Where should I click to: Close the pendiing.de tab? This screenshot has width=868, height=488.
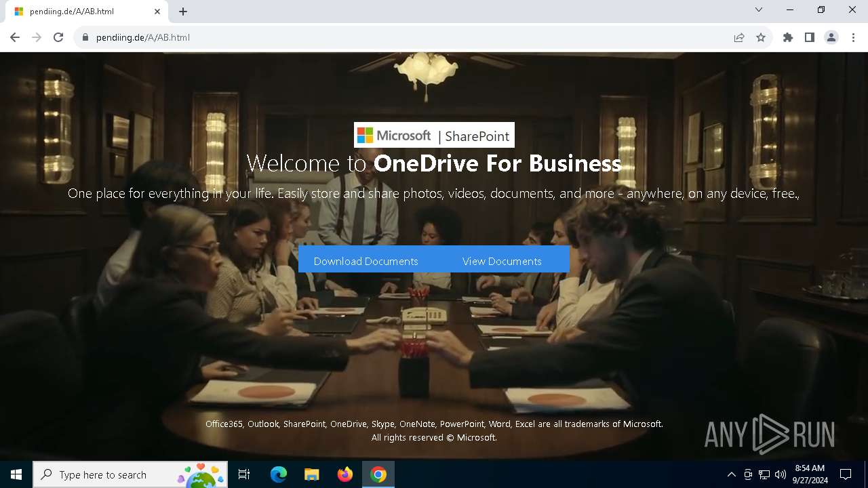click(157, 12)
